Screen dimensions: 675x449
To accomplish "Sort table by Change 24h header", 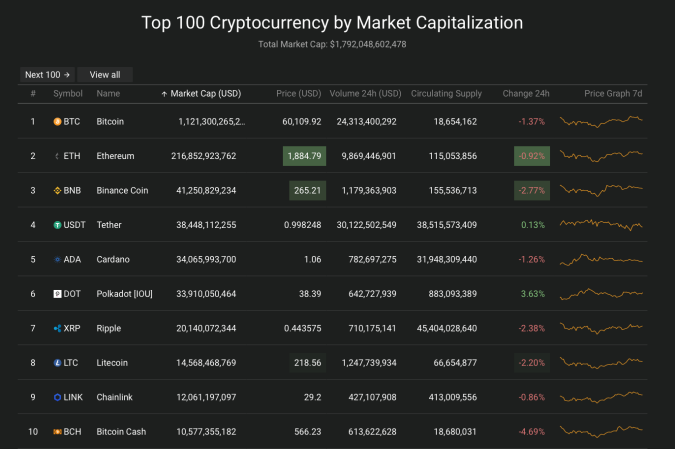I will tap(526, 94).
